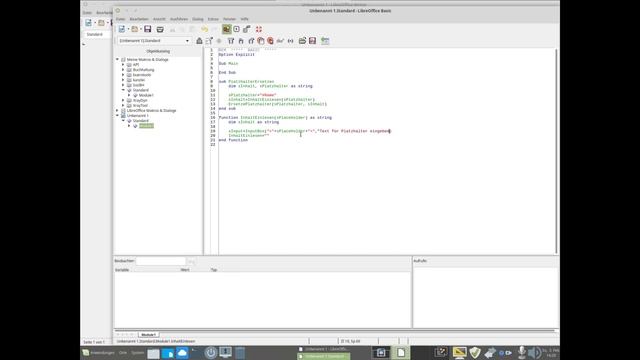Click the Procedure Step icon

pyautogui.click(x=231, y=41)
